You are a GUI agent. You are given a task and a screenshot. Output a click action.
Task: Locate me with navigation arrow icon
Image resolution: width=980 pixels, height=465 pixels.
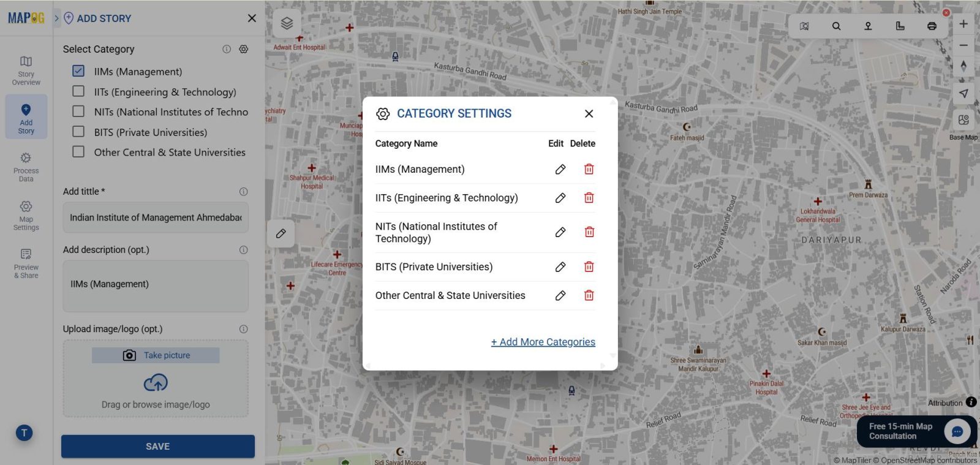tap(963, 93)
